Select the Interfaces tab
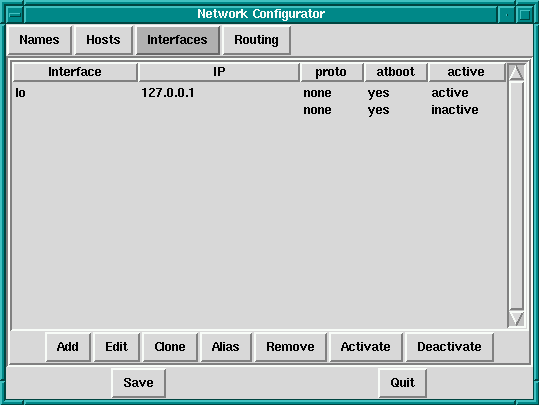 (x=177, y=40)
